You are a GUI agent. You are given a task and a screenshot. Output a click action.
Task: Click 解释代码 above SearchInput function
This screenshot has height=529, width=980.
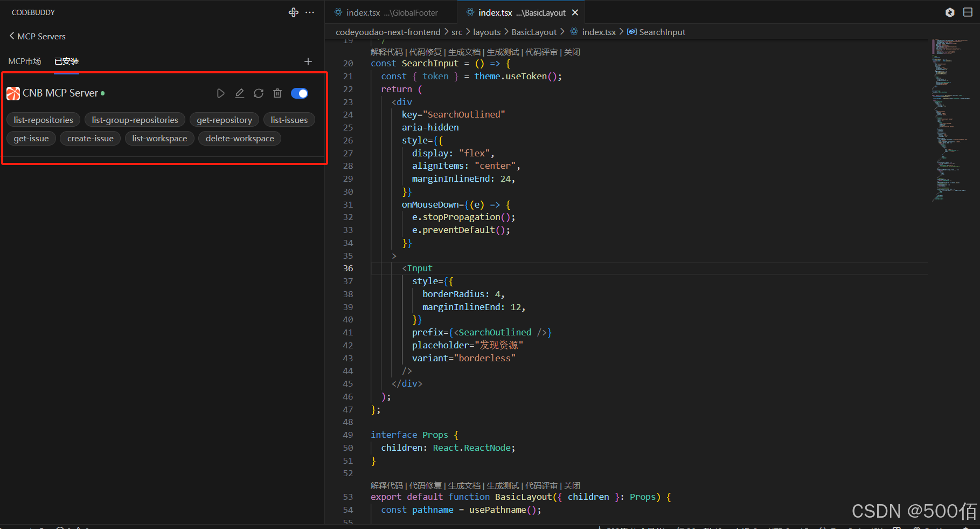pyautogui.click(x=387, y=52)
